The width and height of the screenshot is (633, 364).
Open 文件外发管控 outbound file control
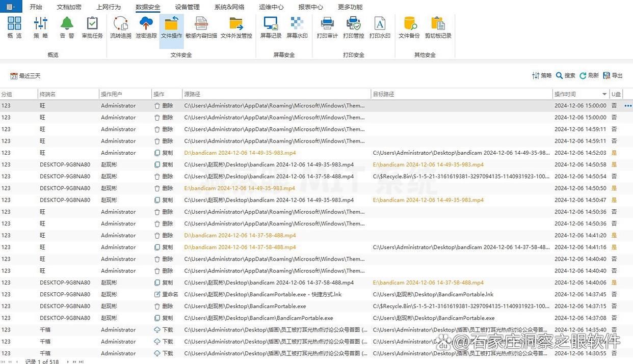(x=236, y=27)
